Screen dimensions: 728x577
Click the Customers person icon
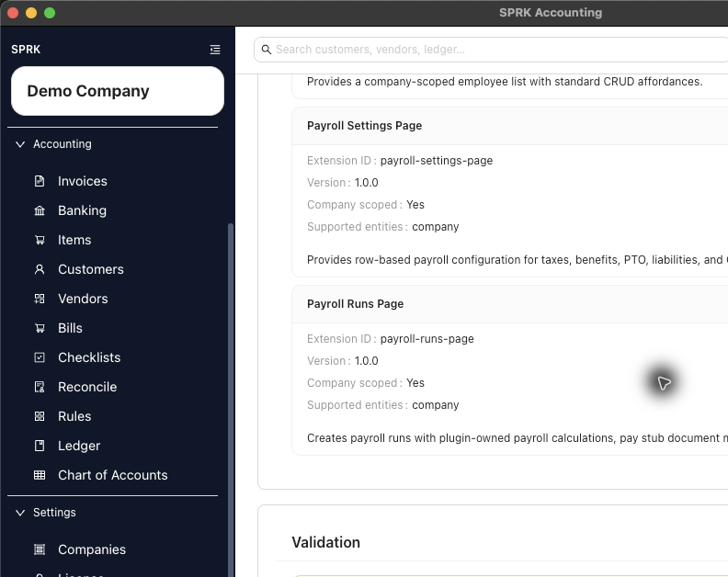tap(40, 269)
